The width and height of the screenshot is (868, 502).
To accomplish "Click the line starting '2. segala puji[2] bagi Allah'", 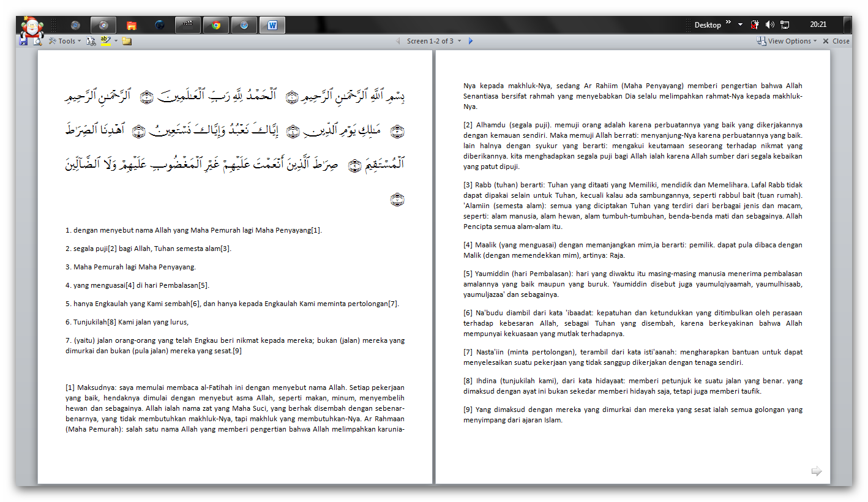I will pyautogui.click(x=148, y=249).
